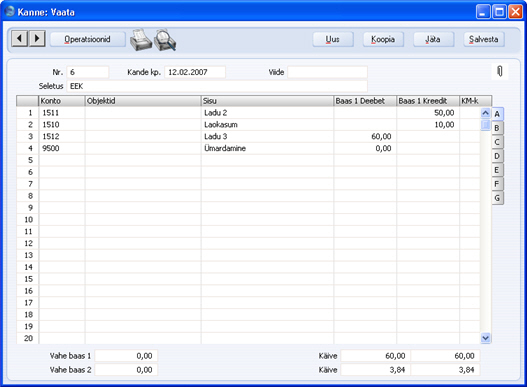The width and height of the screenshot is (527, 387).
Task: Select the Konto cell containing 9500
Action: point(62,148)
